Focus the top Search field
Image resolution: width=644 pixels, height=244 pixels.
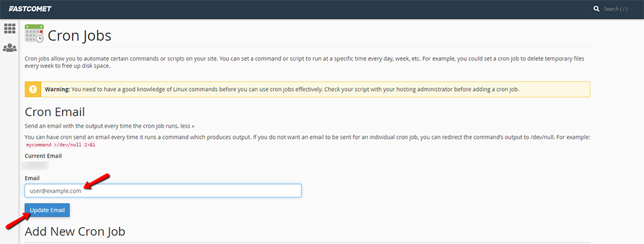(615, 9)
